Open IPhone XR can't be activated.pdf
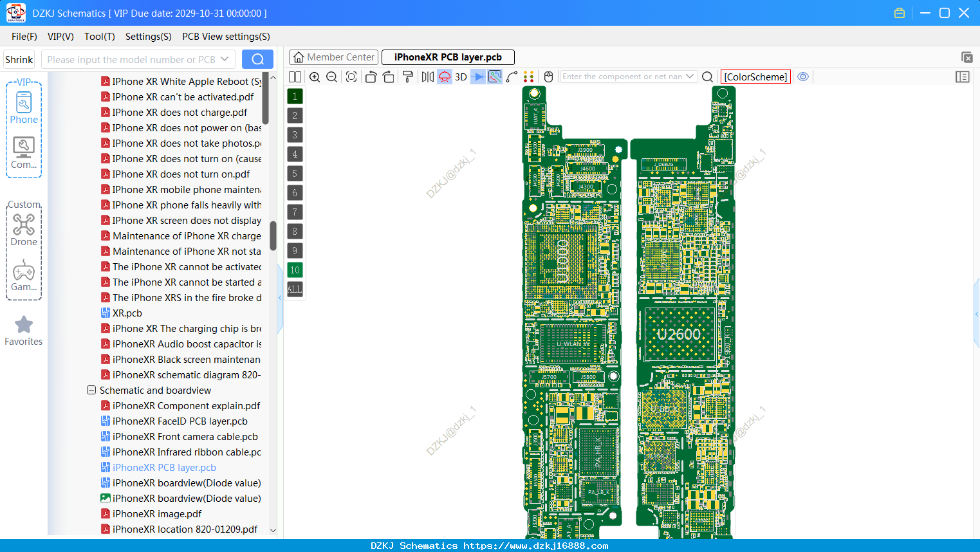 point(177,97)
